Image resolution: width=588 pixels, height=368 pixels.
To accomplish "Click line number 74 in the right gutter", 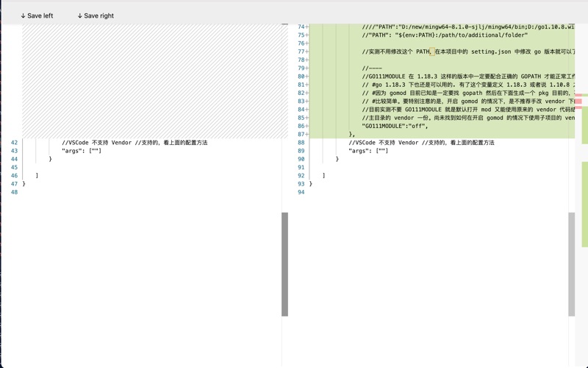I will click(x=301, y=26).
